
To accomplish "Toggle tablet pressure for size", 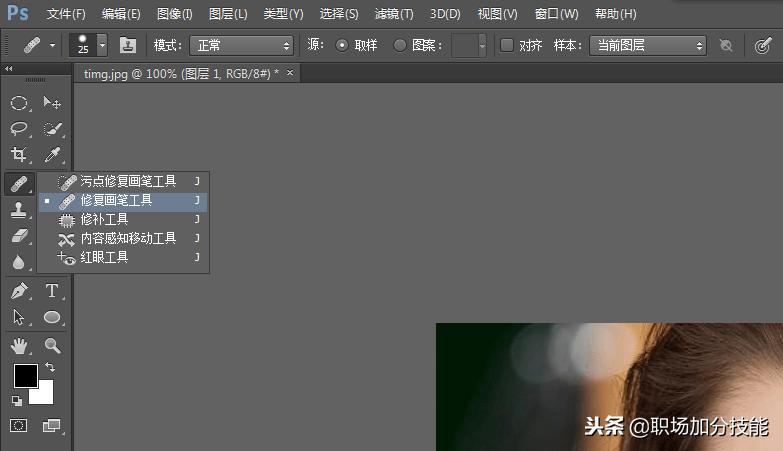I will point(763,45).
